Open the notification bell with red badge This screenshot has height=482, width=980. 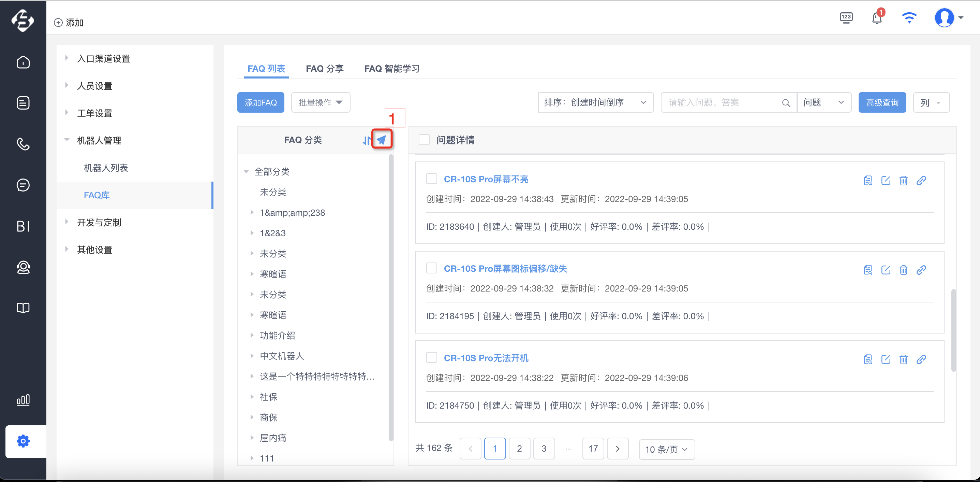pos(877,18)
